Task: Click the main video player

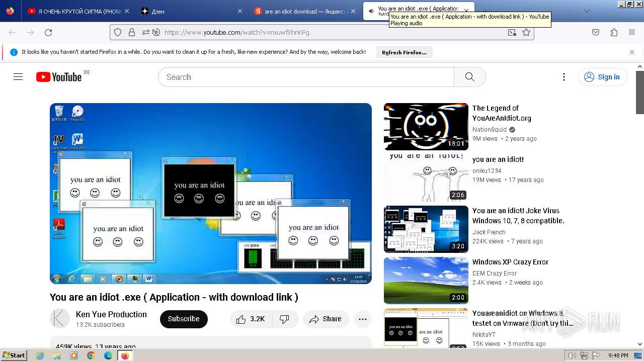Action: pos(211,194)
